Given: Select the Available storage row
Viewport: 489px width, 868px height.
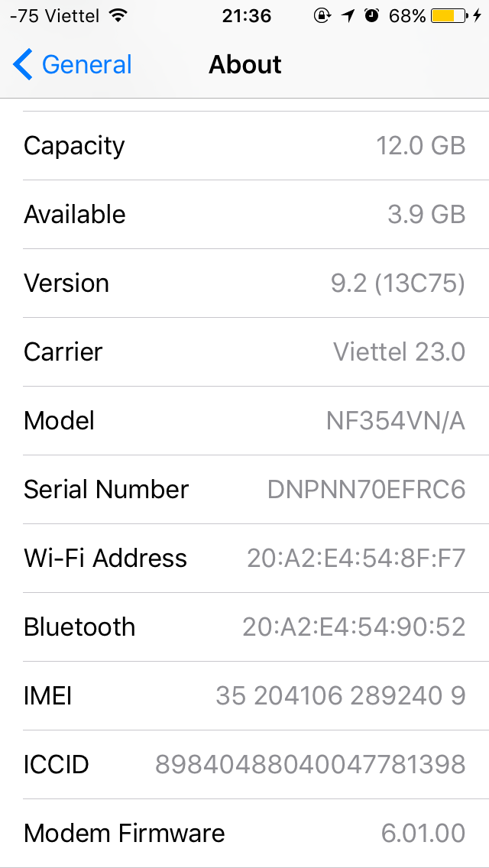Looking at the screenshot, I should coord(244,215).
